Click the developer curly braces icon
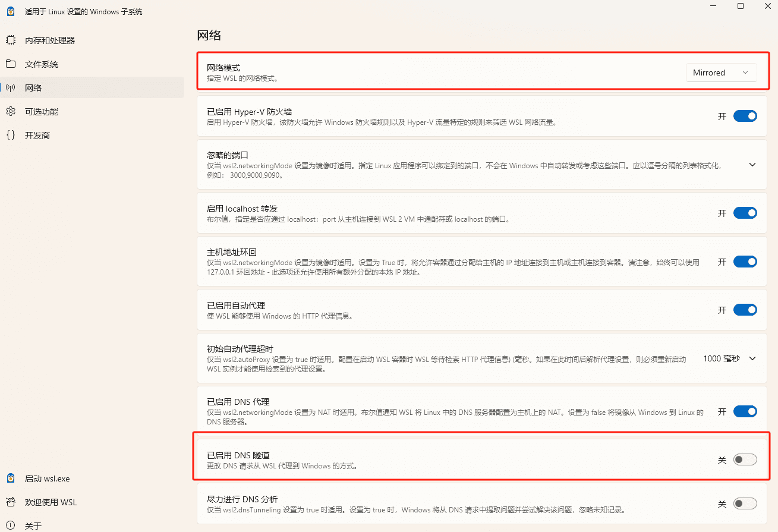The height and width of the screenshot is (532, 778). (10, 136)
